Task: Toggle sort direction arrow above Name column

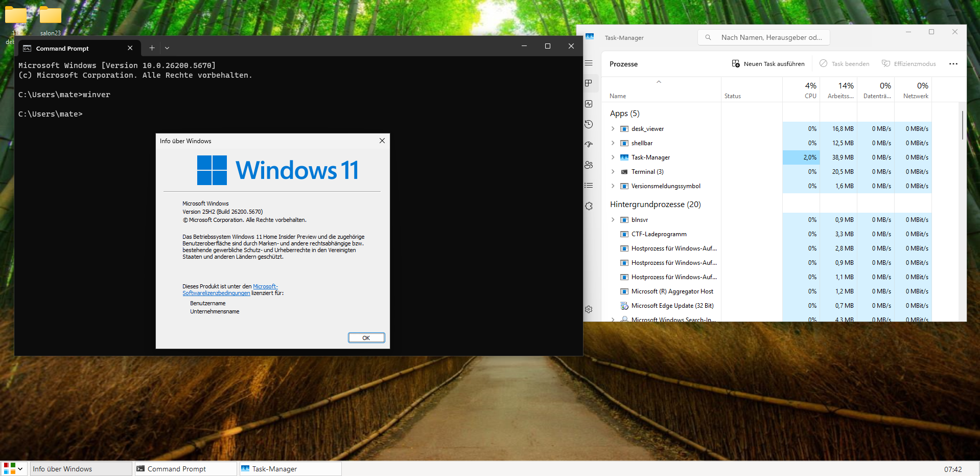Action: [659, 82]
